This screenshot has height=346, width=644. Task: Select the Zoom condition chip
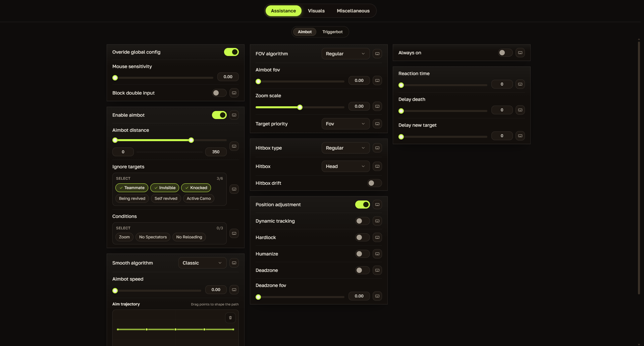[124, 237]
